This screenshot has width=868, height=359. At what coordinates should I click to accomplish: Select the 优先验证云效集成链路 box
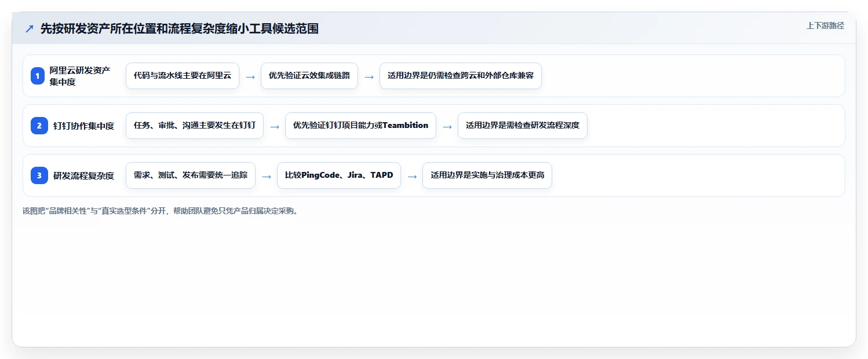pyautogui.click(x=309, y=76)
